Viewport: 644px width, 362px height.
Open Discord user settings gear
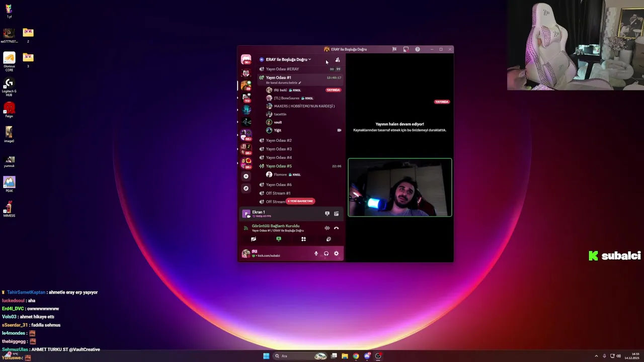click(336, 253)
